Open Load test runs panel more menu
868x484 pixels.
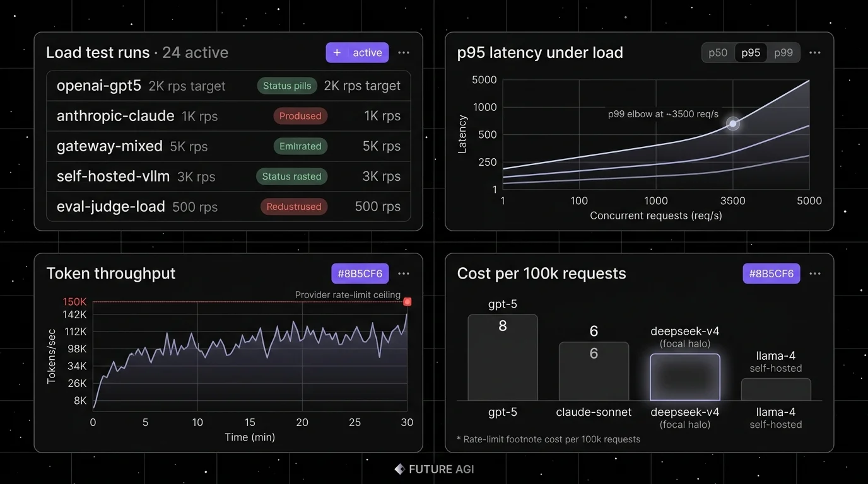(404, 53)
